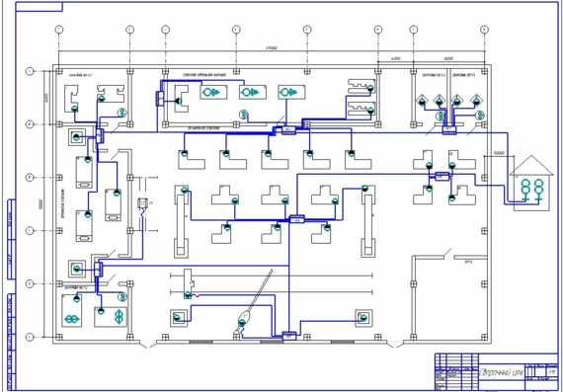Image resolution: width=563 pixels, height=392 pixels.
Task: Click the horizontal double-circle symbol in the bottom-left room
Action: (72, 319)
